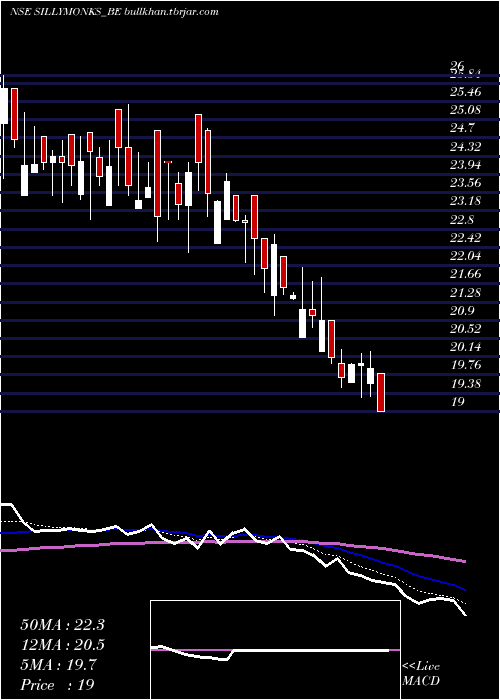
Task: Click the 20.52 price axis label
Action: point(465,329)
